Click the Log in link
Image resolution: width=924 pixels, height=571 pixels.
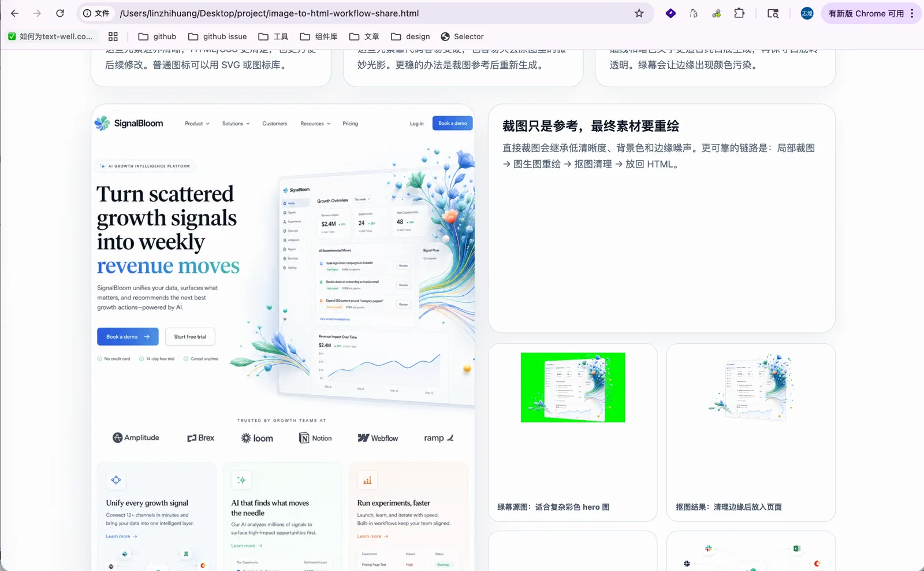pos(416,124)
